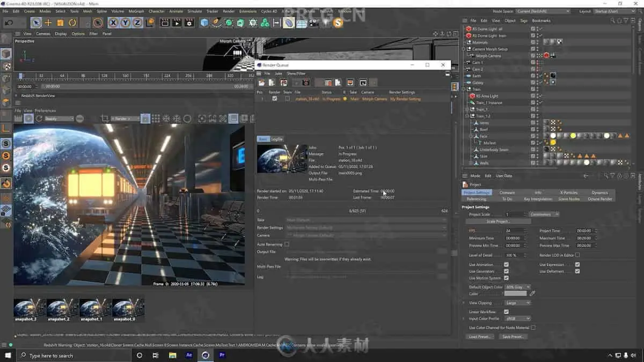The image size is (644, 362).
Task: Open the Edit Render Settings clapperboard icon
Action: coord(189,23)
